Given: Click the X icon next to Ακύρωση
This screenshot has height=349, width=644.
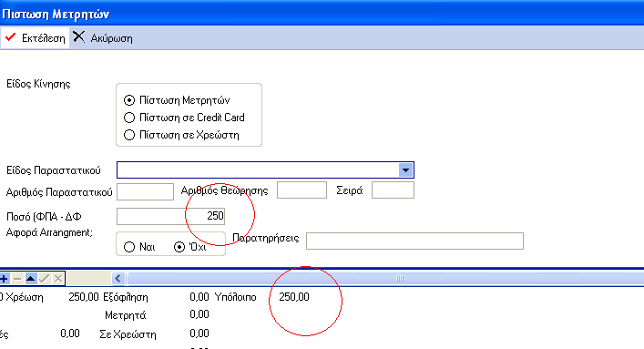Looking at the screenshot, I should tap(79, 37).
